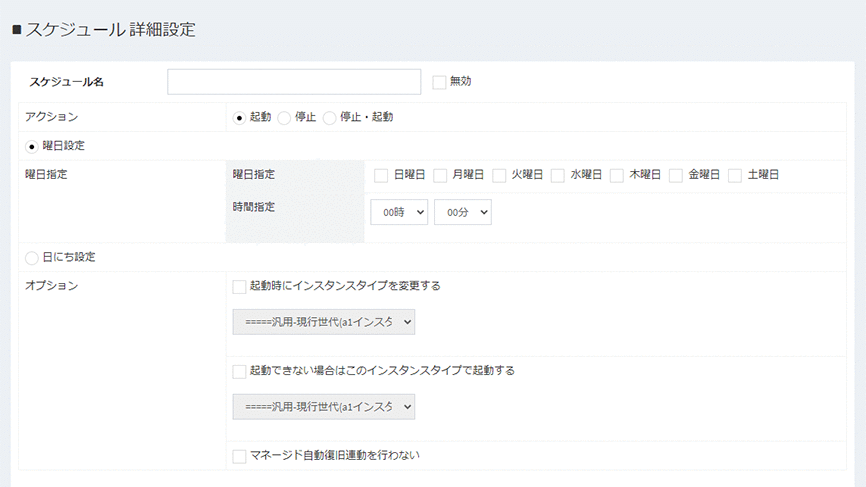The image size is (866, 487).
Task: Click the スケジュール名 label
Action: coord(66,82)
